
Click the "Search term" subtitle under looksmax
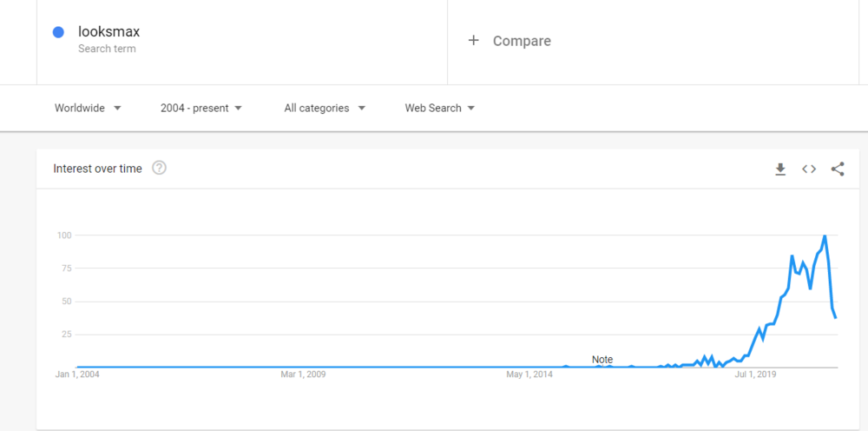point(107,49)
